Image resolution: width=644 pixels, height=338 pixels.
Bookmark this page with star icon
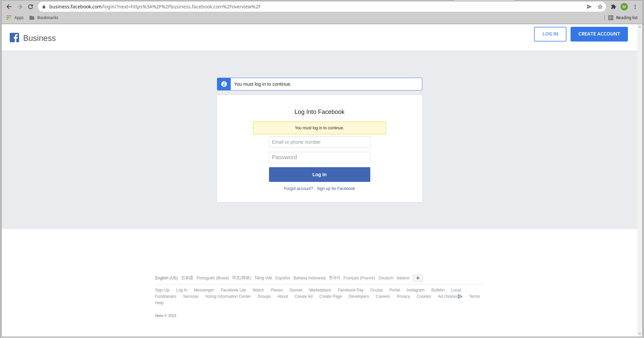[600, 7]
